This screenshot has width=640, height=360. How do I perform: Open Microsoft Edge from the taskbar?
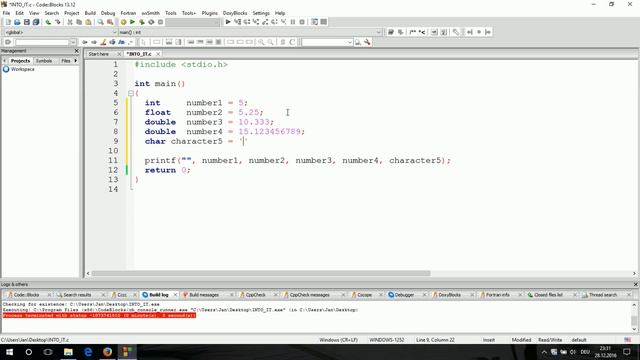point(88,352)
